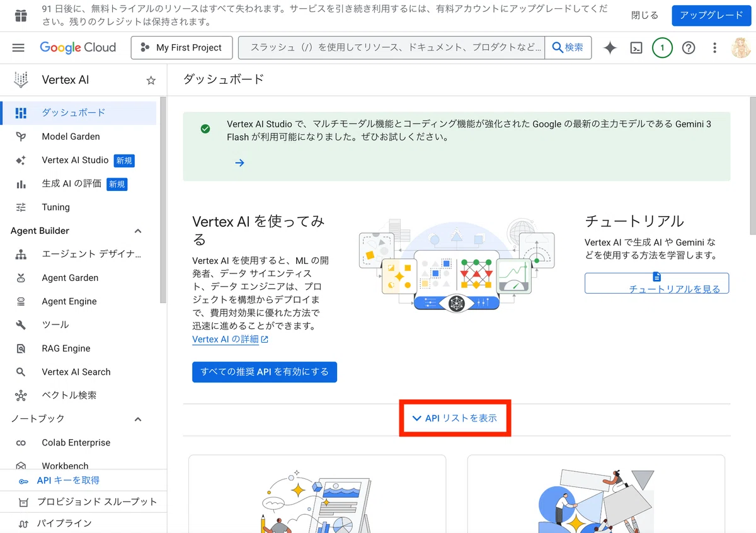The height and width of the screenshot is (533, 756).
Task: Expand API リストを表示
Action: tap(454, 418)
